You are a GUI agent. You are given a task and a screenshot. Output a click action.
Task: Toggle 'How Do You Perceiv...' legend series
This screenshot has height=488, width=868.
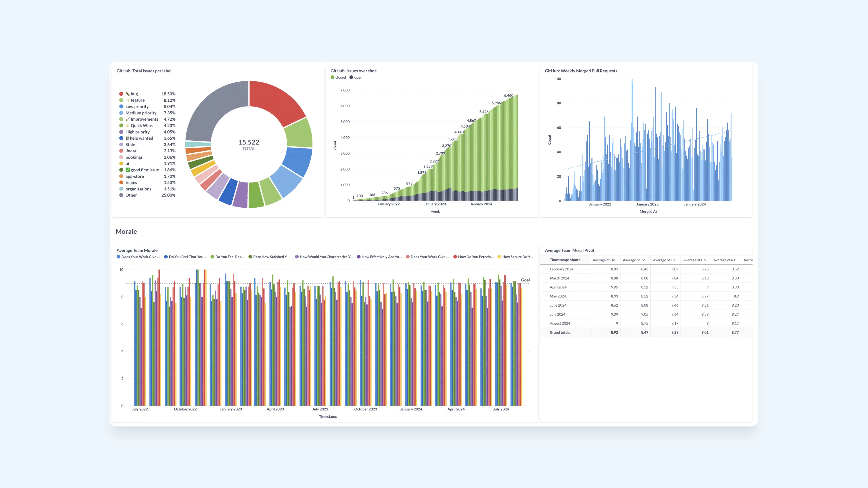tap(473, 257)
